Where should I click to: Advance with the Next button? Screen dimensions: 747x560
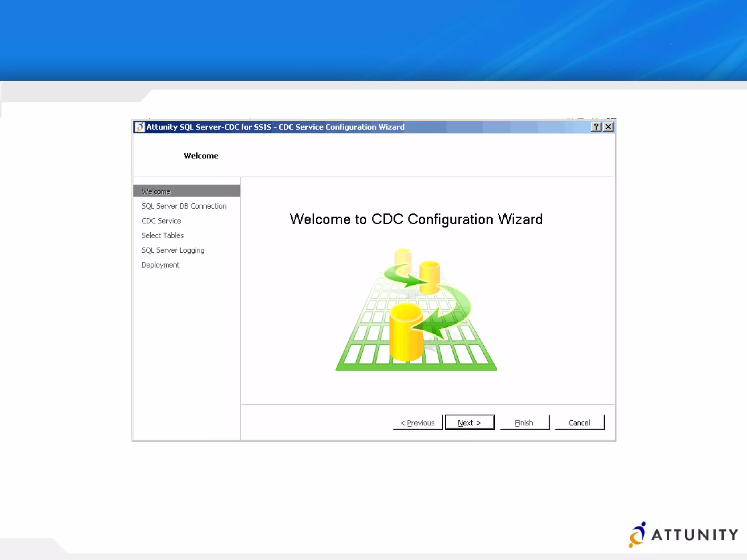(x=470, y=423)
